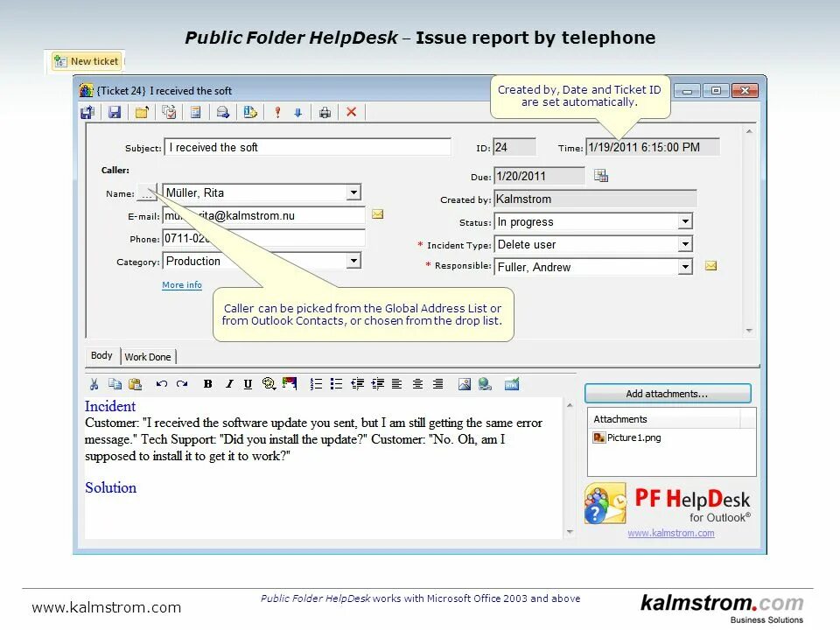Apply bulleted list formatting
This screenshot has height=630, width=840.
[336, 383]
